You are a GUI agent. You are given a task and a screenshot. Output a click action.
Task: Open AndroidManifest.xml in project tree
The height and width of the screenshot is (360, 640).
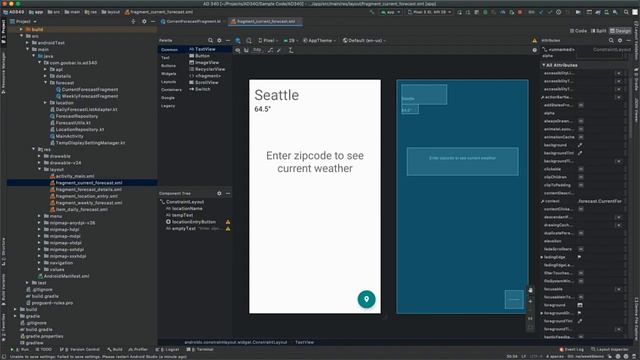pos(64,276)
